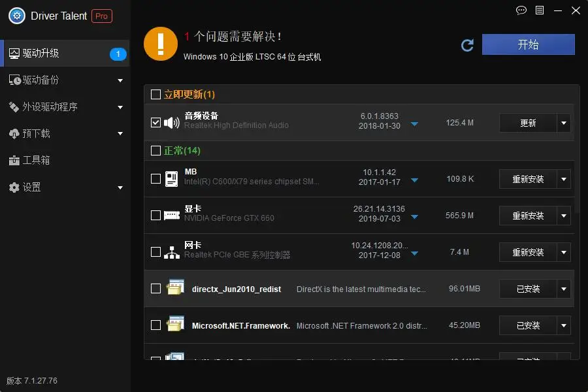The height and width of the screenshot is (392, 588).
Task: Click the 设置 gear icon
Action: tap(14, 188)
